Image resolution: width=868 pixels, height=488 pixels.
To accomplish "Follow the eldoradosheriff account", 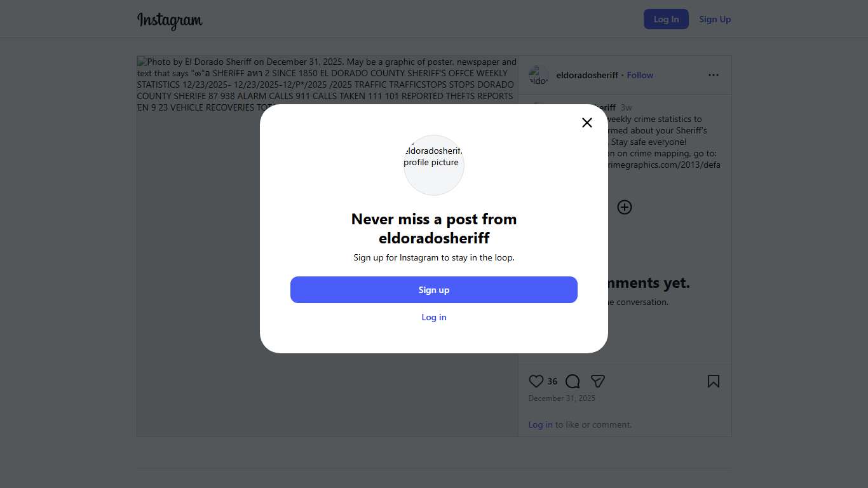I will point(640,75).
